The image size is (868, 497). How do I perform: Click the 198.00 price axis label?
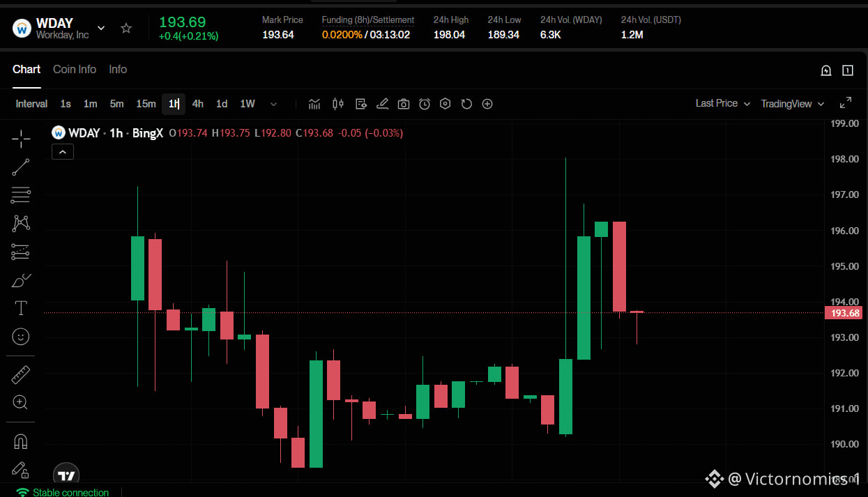pos(845,159)
